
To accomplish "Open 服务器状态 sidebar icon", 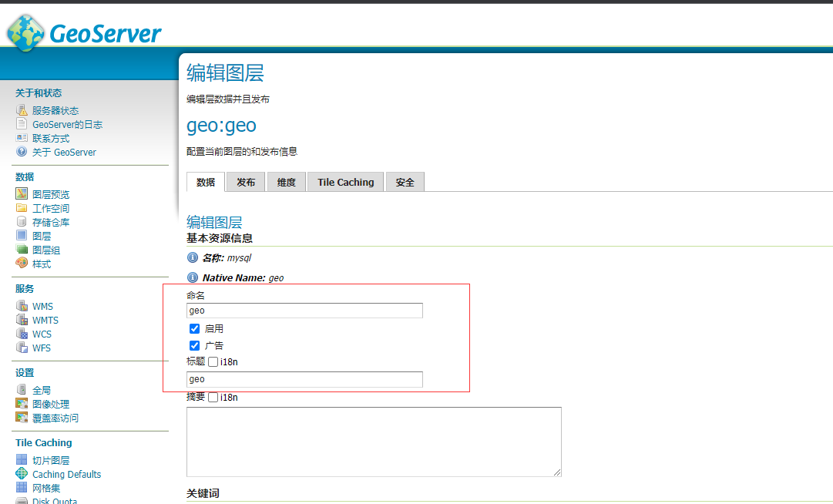I will click(x=22, y=110).
